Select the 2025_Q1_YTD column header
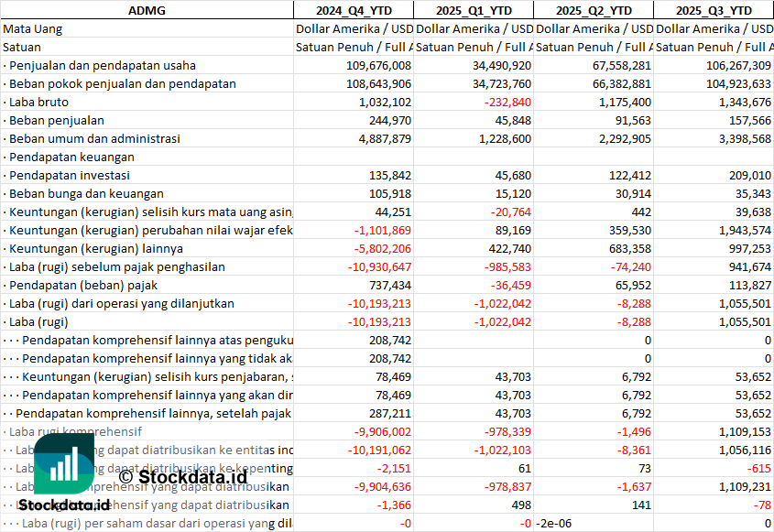 (x=474, y=10)
